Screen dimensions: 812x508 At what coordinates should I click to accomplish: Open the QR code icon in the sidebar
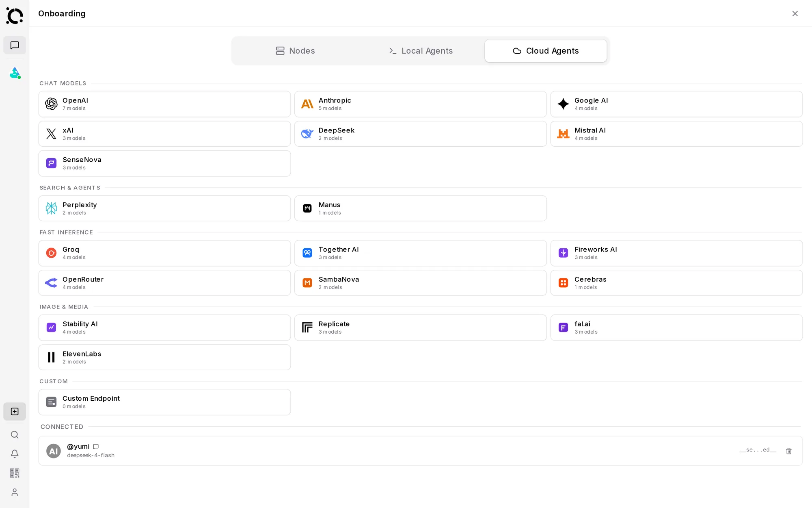pos(15,473)
